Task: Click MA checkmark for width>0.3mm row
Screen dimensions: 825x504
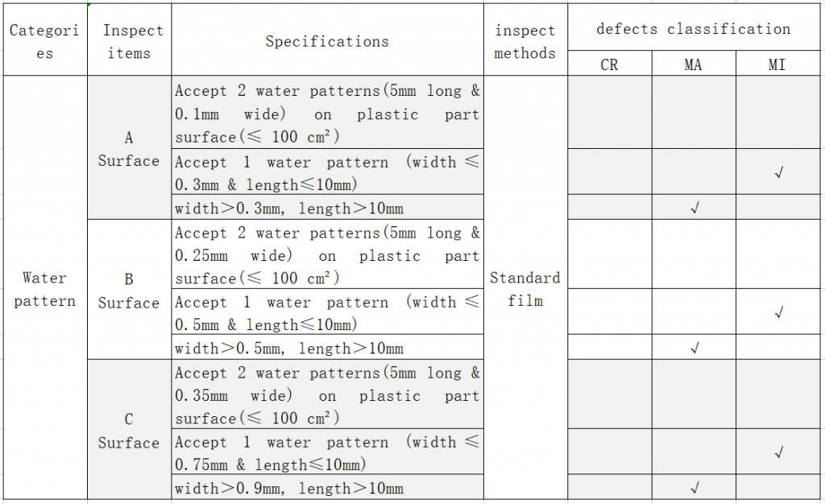Action: [694, 208]
